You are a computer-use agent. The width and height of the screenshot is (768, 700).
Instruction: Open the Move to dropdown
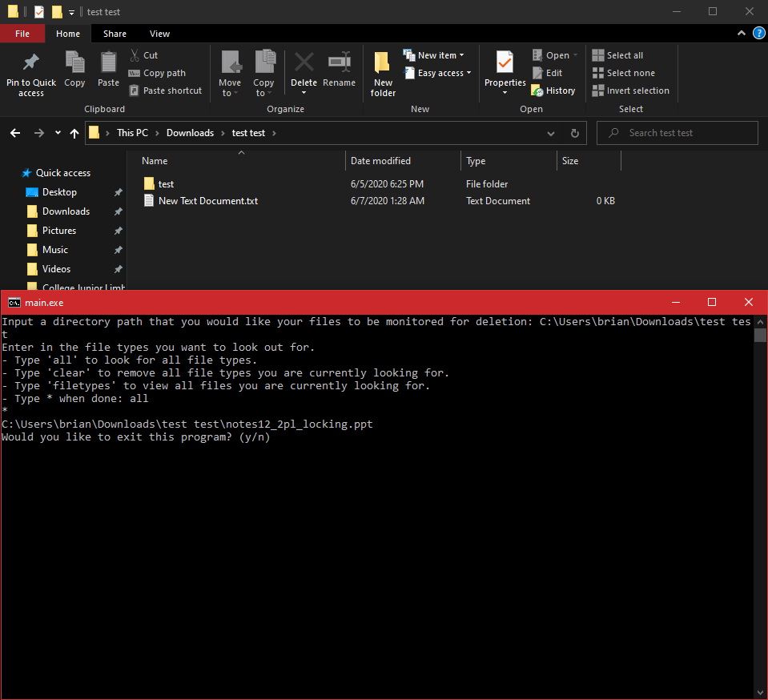click(x=230, y=72)
